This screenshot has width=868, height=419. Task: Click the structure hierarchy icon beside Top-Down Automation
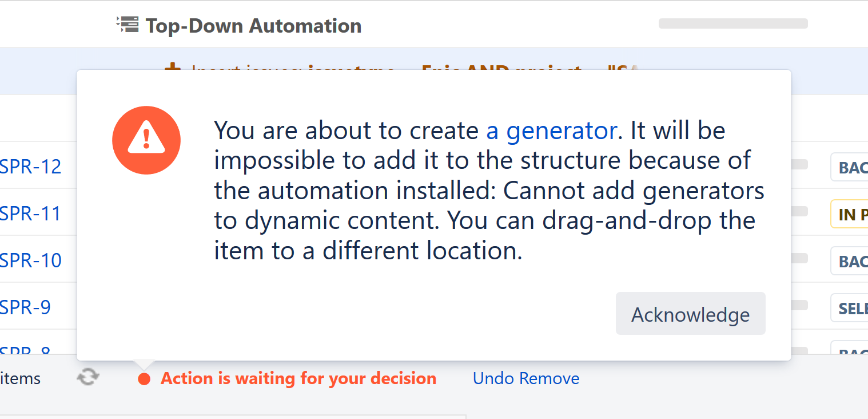(128, 24)
